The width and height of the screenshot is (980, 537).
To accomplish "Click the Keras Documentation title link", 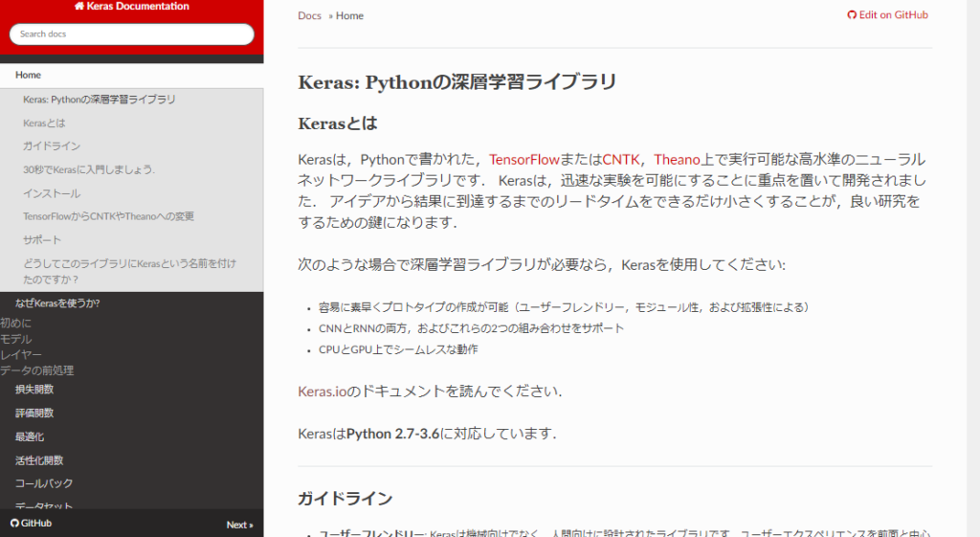I will (132, 7).
